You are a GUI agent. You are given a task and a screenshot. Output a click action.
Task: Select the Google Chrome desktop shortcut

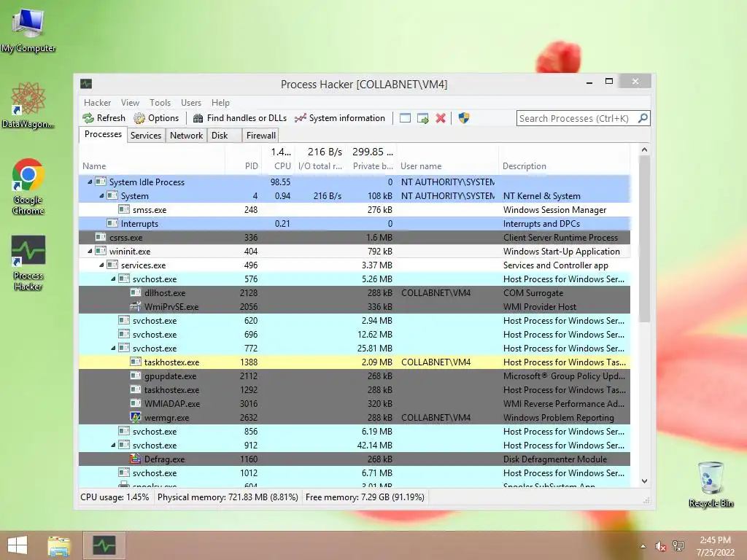click(28, 187)
